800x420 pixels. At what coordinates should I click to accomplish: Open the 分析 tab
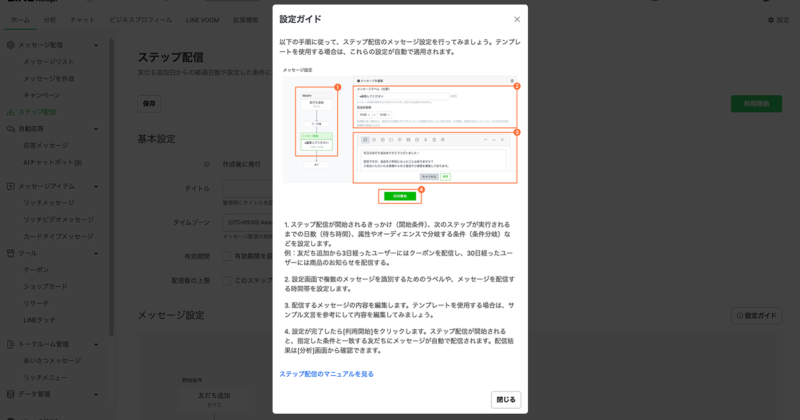coord(49,20)
